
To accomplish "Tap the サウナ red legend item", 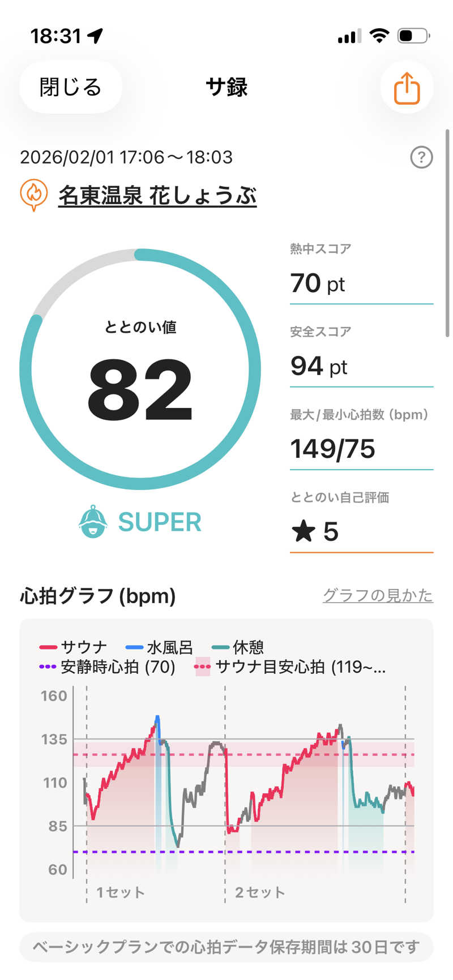I will tap(73, 647).
